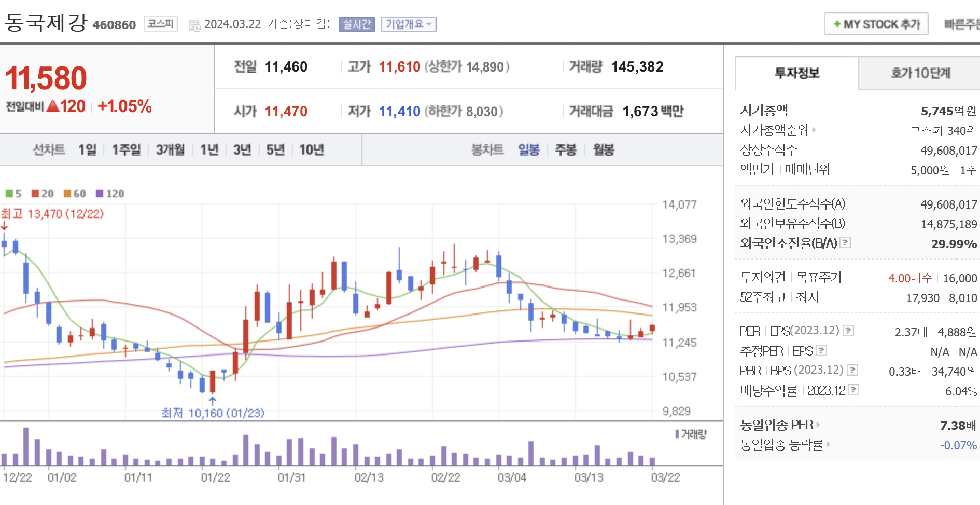980x505 pixels.
Task: Click the 외국인소진율 29.99% value
Action: [x=954, y=244]
